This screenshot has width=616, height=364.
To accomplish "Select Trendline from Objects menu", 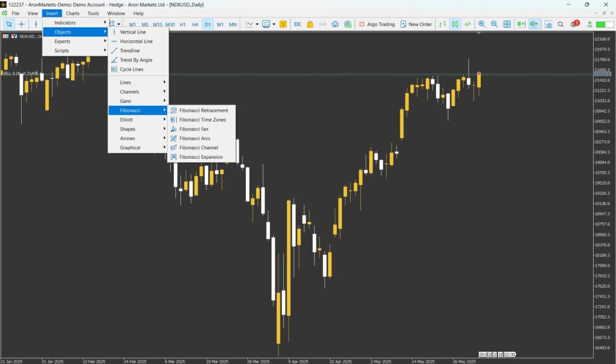I will [x=138, y=51].
